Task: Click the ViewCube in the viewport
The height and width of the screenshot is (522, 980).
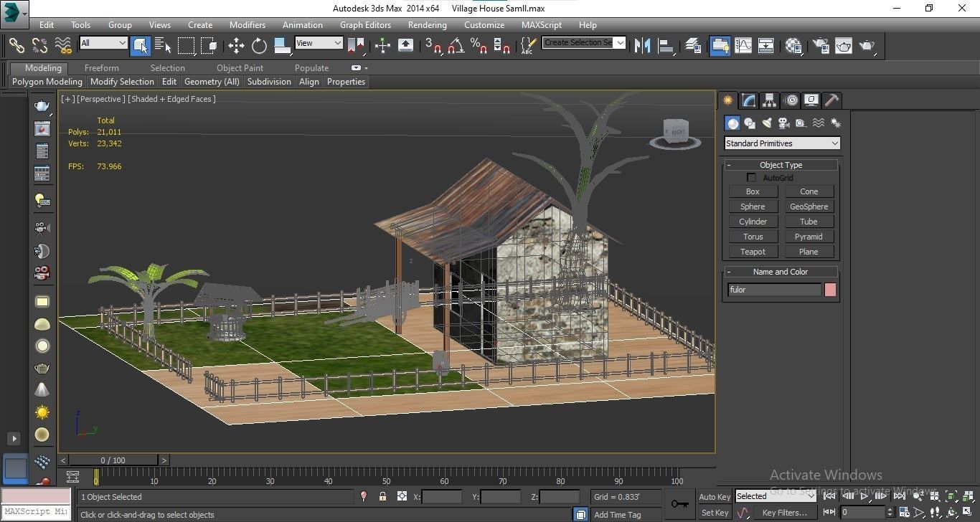Action: 675,133
